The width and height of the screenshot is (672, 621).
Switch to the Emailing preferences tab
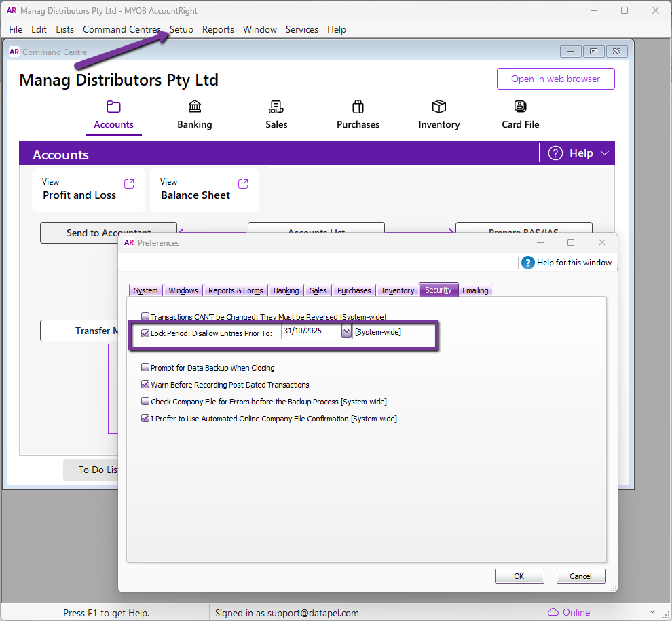point(475,290)
